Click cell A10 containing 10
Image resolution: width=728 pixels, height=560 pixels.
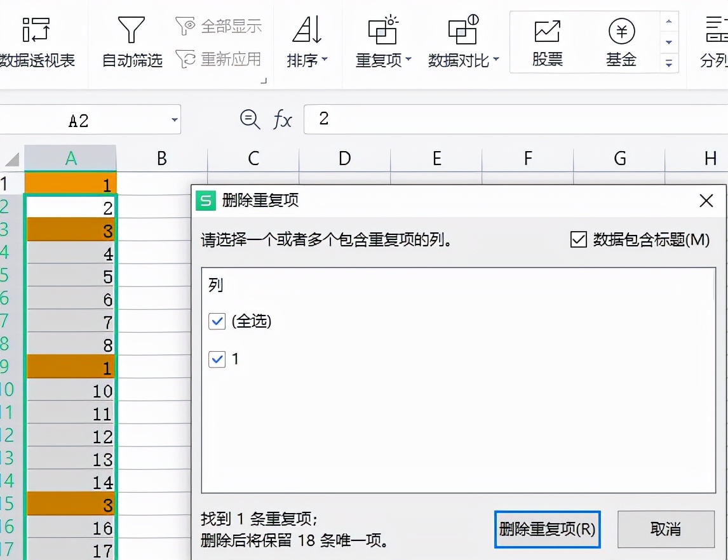70,390
